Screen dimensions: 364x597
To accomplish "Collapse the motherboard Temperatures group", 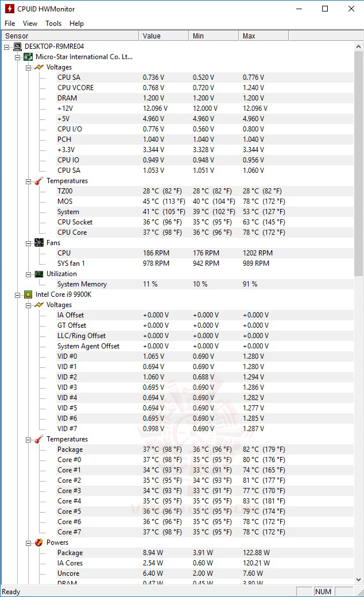I will coord(28,181).
